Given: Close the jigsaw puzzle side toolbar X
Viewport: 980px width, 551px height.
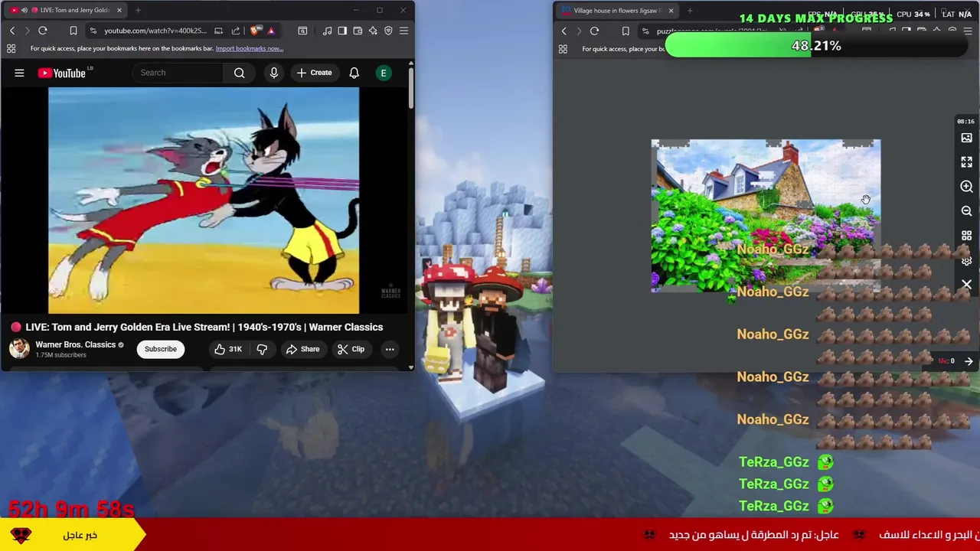Looking at the screenshot, I should 966,285.
